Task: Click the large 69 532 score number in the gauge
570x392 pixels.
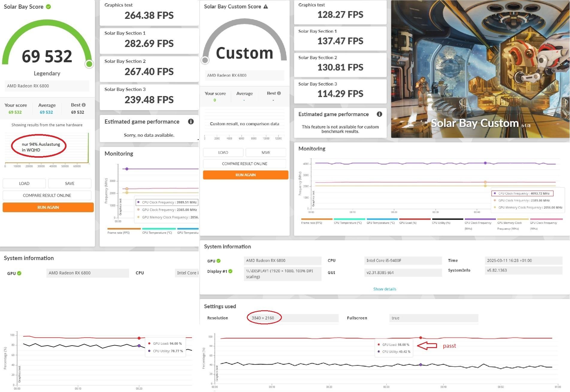Action: [x=47, y=56]
